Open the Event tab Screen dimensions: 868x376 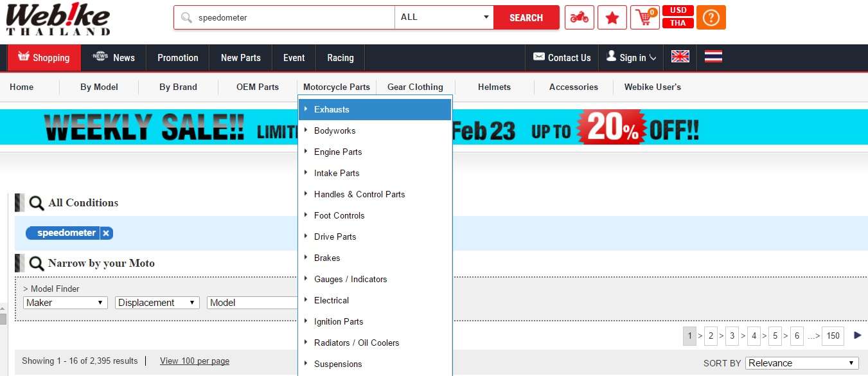click(x=294, y=57)
